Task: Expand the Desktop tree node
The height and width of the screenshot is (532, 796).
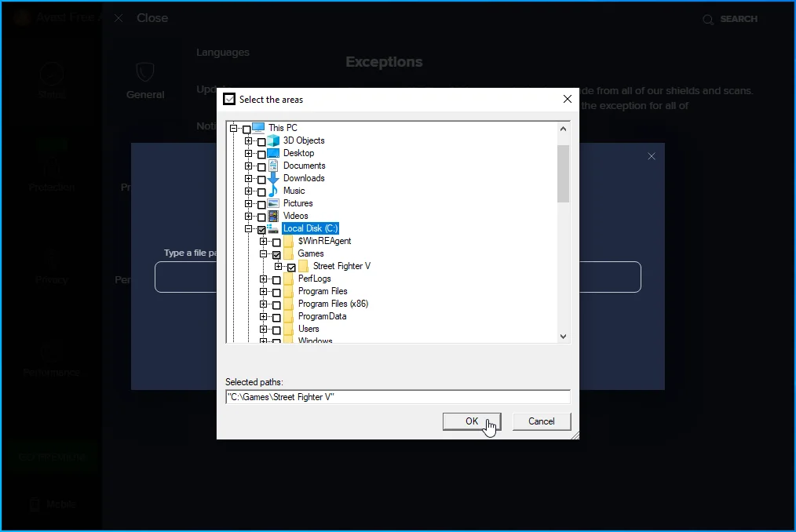Action: coord(248,153)
